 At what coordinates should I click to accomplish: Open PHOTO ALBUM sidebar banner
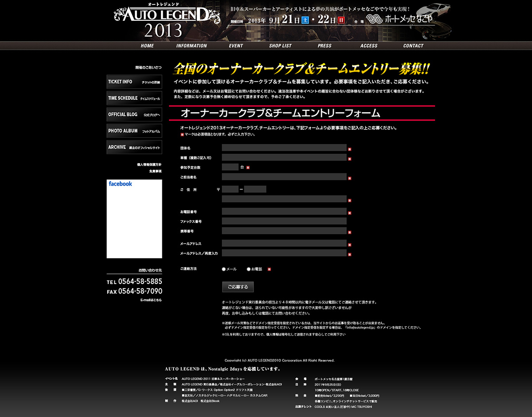click(134, 131)
